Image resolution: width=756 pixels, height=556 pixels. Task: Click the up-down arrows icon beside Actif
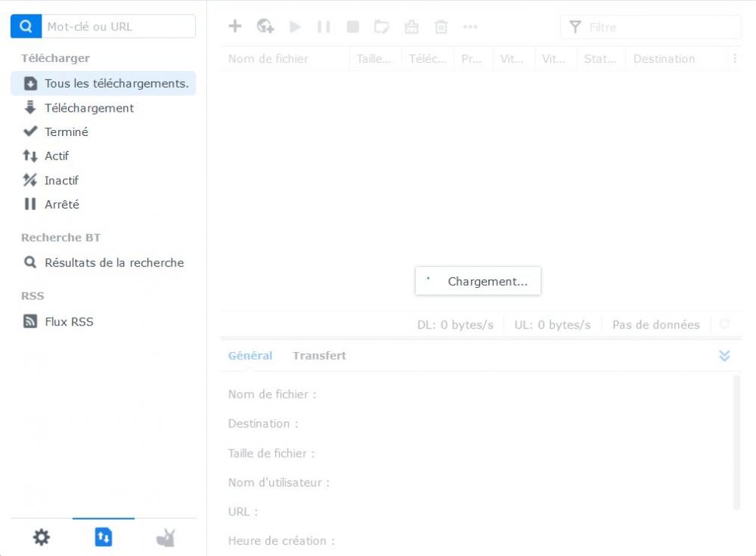click(x=30, y=156)
